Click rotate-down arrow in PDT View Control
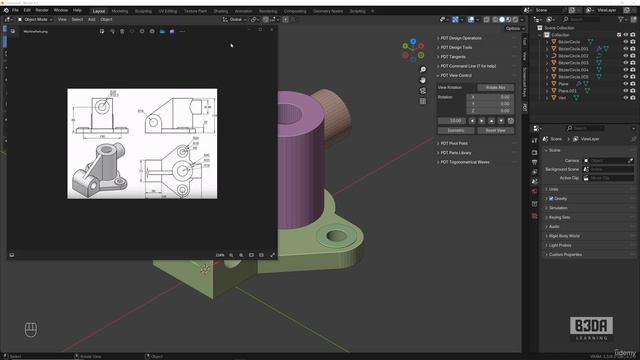 501,121
